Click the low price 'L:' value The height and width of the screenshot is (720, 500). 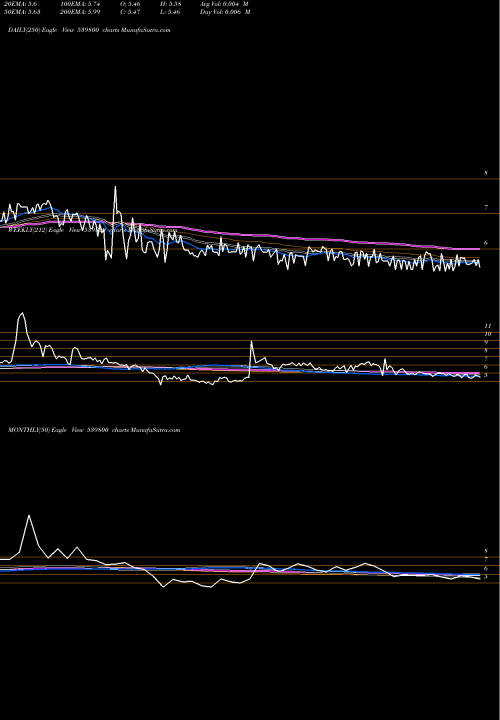(x=171, y=12)
